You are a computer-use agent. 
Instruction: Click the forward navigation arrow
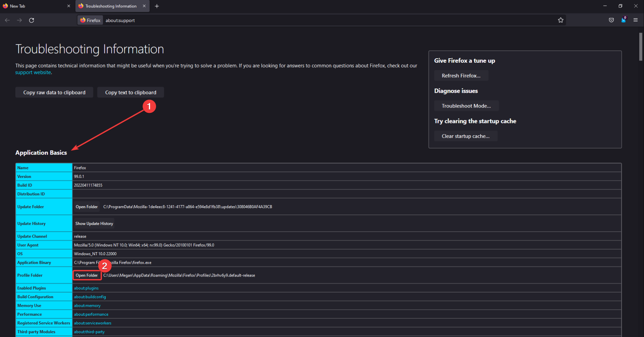tap(19, 20)
